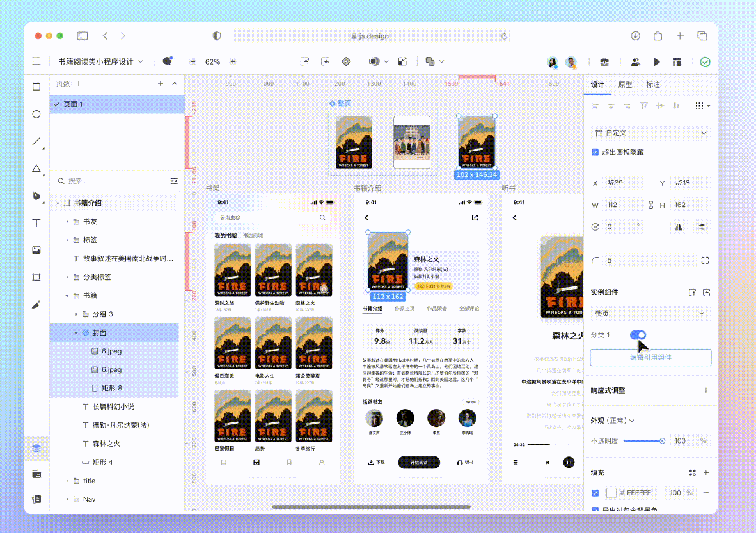The image size is (756, 533).
Task: Open the project name 书籍阅读类小程序设计 dropdown
Action: [100, 62]
